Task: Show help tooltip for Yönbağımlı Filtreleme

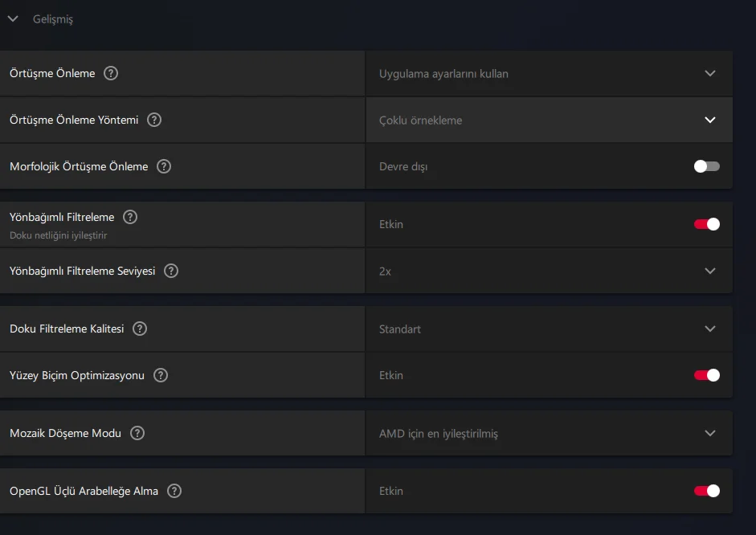Action: coord(130,217)
